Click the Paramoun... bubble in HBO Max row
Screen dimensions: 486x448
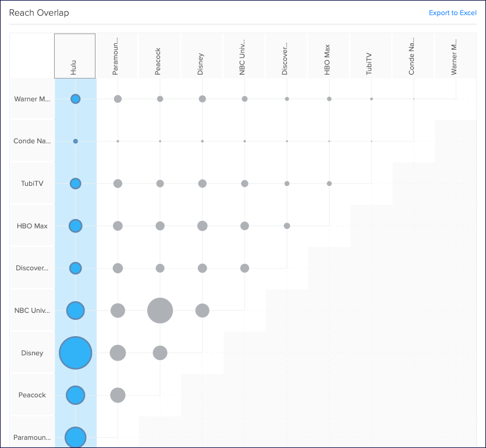point(118,226)
